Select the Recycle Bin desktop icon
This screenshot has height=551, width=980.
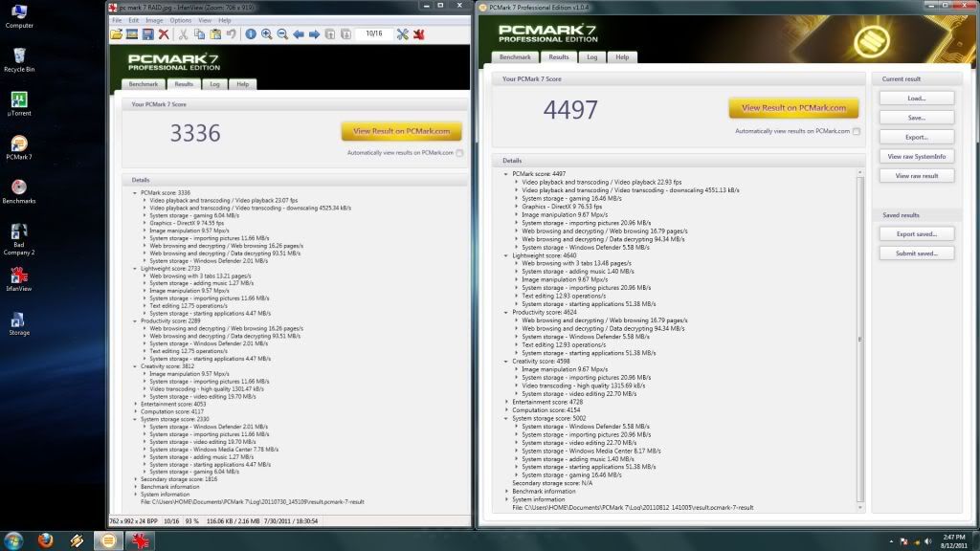pos(19,60)
